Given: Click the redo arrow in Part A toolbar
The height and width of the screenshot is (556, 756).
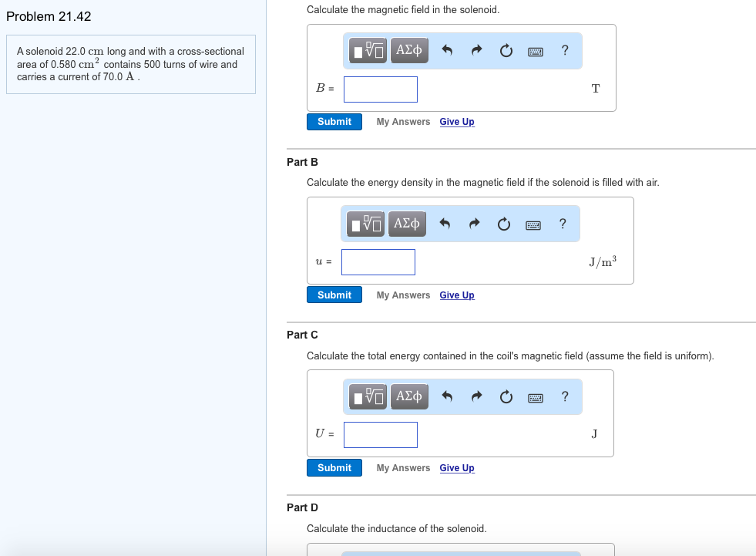Looking at the screenshot, I should pos(475,50).
